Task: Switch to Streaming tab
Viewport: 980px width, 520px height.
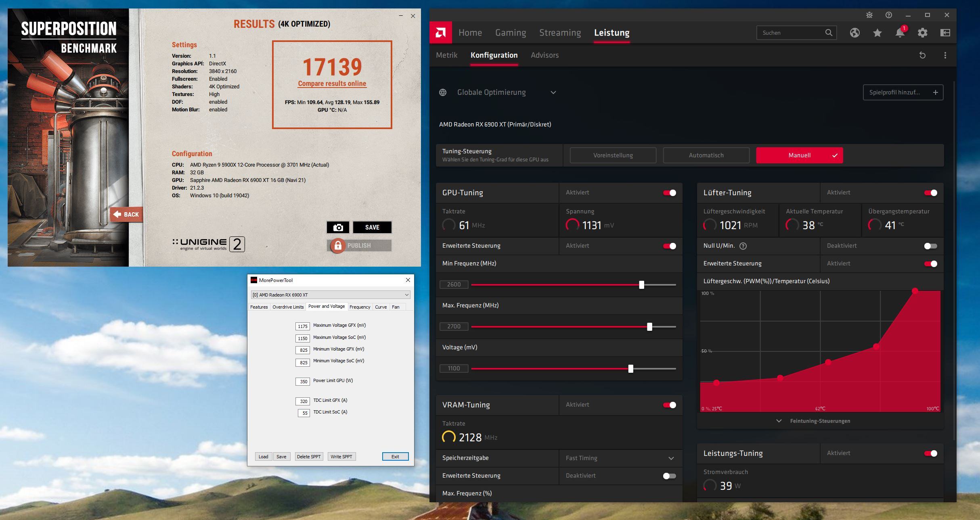Action: (x=560, y=33)
